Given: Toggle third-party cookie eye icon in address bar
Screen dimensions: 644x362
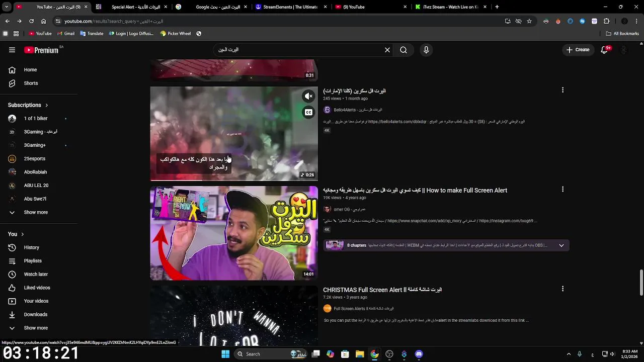Looking at the screenshot, I should (518, 21).
